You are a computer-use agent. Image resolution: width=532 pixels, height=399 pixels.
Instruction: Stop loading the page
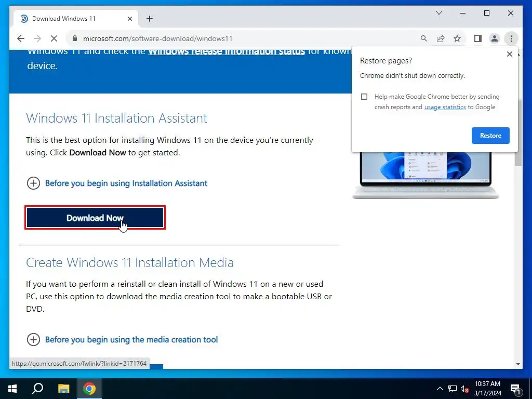pyautogui.click(x=54, y=38)
